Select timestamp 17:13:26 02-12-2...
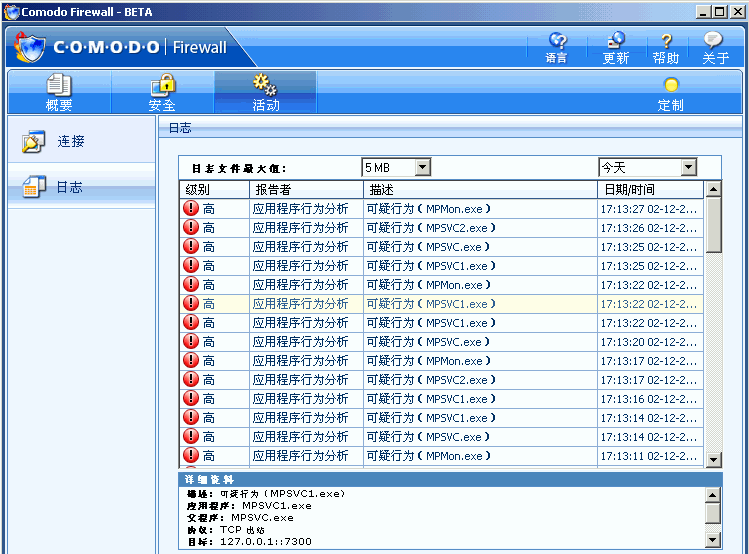The image size is (749, 554). point(649,228)
